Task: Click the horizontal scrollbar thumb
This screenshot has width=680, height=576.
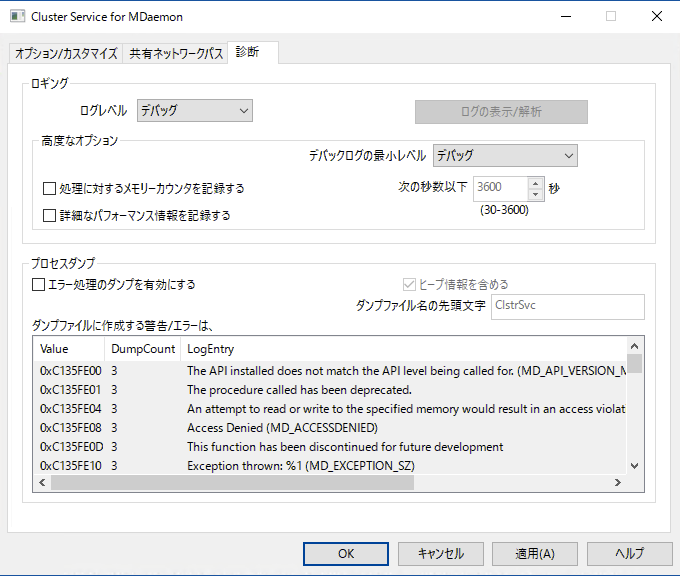Action: coord(232,483)
